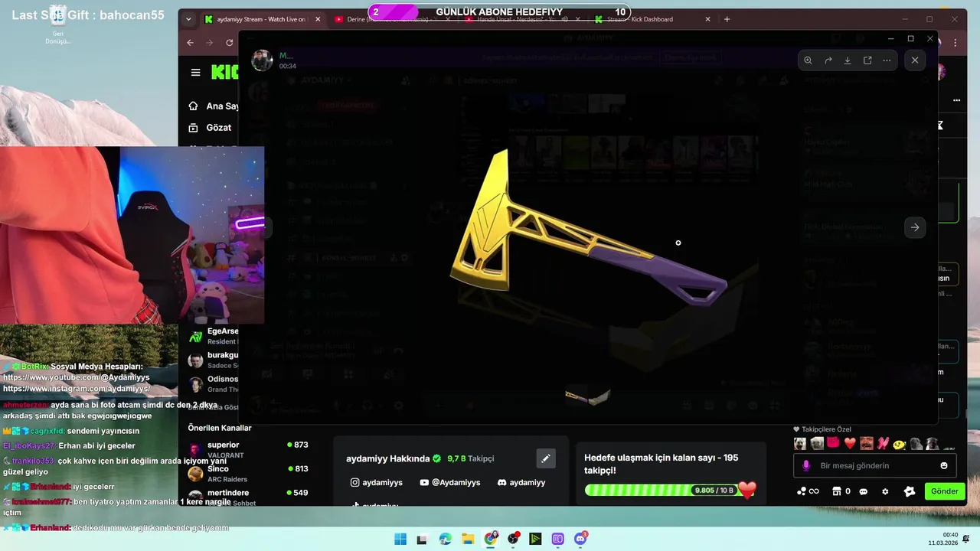
Task: Click the "Önerilen Kanallar" heading
Action: point(220,428)
